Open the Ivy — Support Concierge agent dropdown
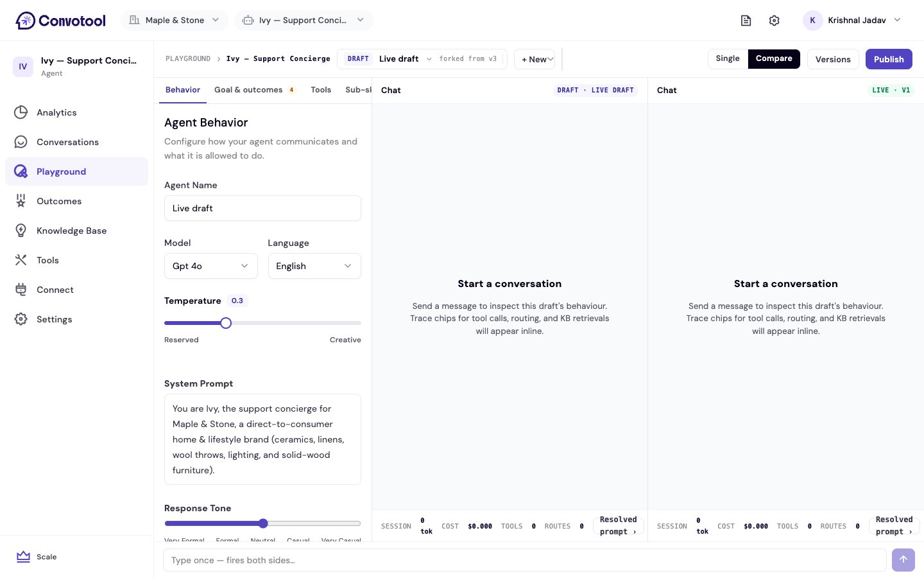The height and width of the screenshot is (578, 924). (x=304, y=21)
